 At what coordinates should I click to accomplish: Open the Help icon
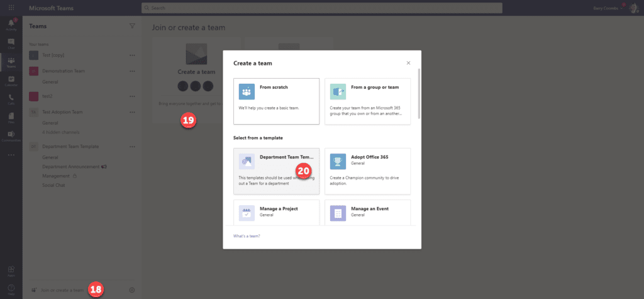pos(11,289)
